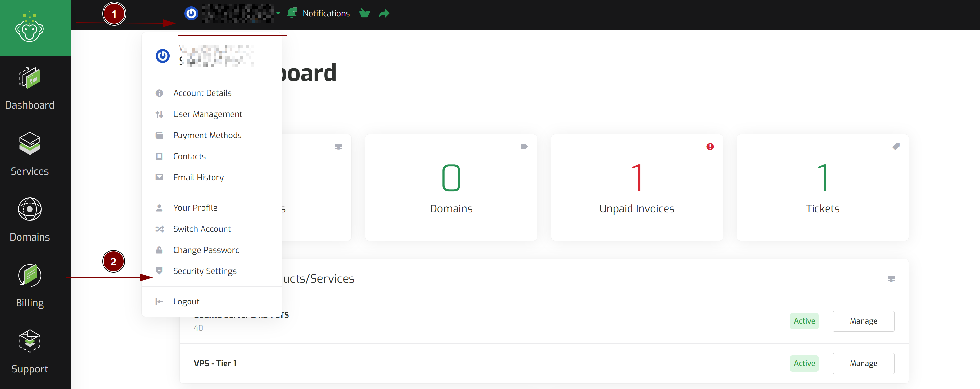Open Contacts in the account menu
Image resolution: width=980 pixels, height=389 pixels.
[189, 156]
